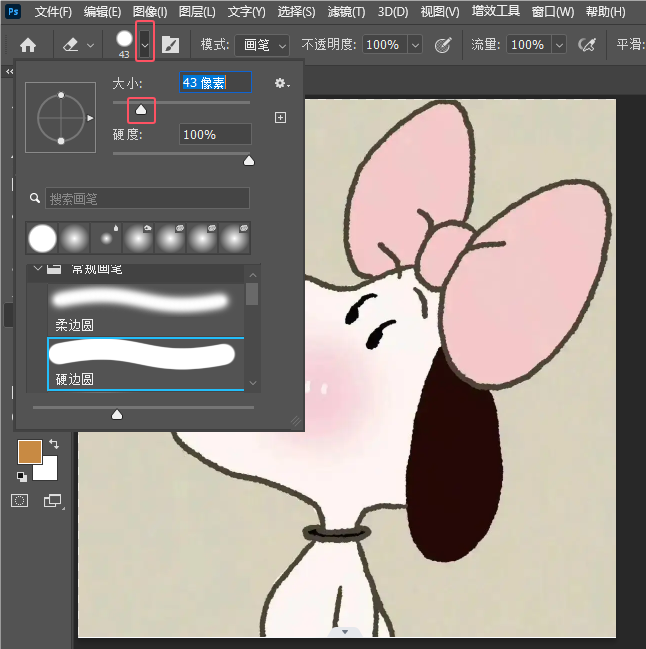The image size is (646, 649).
Task: Swap foreground and background colors
Action: [53, 444]
